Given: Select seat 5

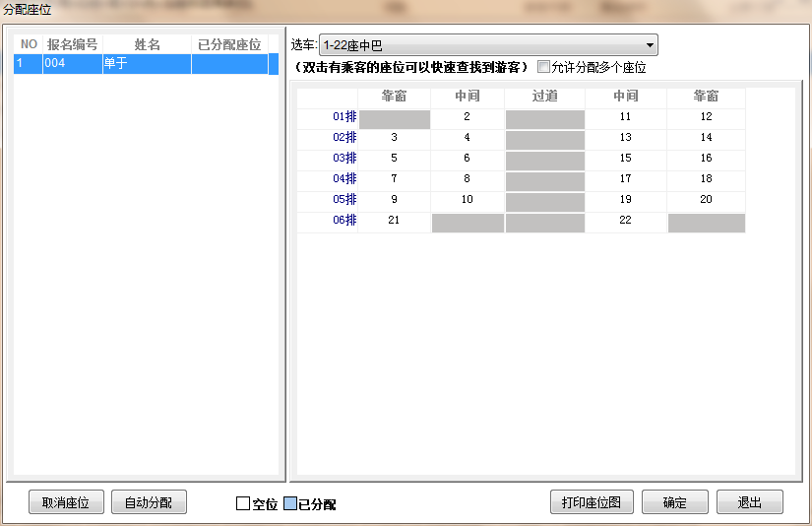Looking at the screenshot, I should point(394,159).
